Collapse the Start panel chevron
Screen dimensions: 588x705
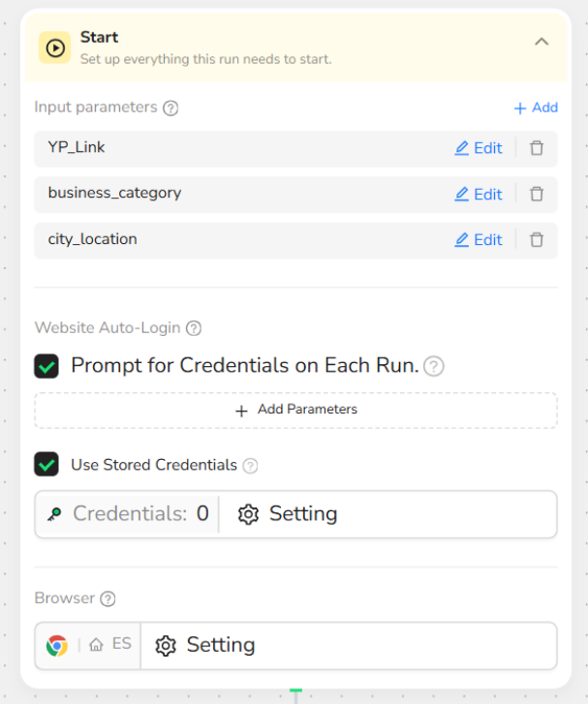pyautogui.click(x=542, y=42)
